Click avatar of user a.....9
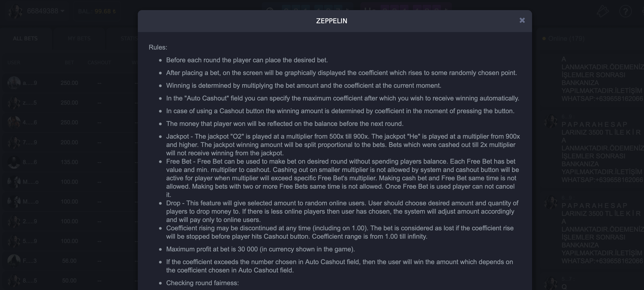The width and height of the screenshot is (644, 290). (x=14, y=83)
